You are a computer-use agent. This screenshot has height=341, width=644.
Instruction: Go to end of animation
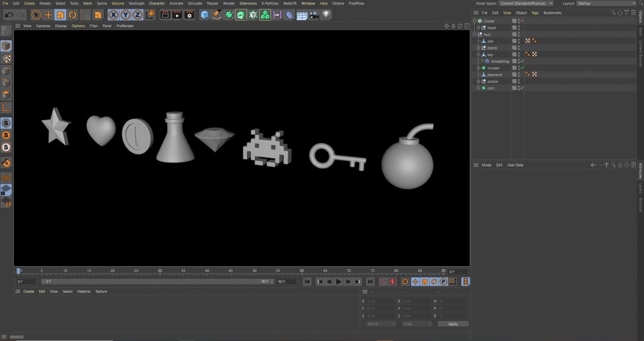pos(370,281)
